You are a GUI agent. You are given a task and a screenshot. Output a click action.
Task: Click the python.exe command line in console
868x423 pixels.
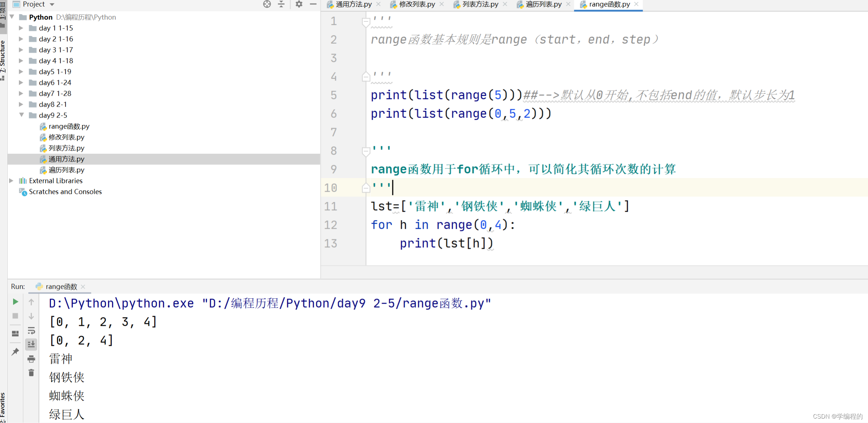[x=270, y=303]
